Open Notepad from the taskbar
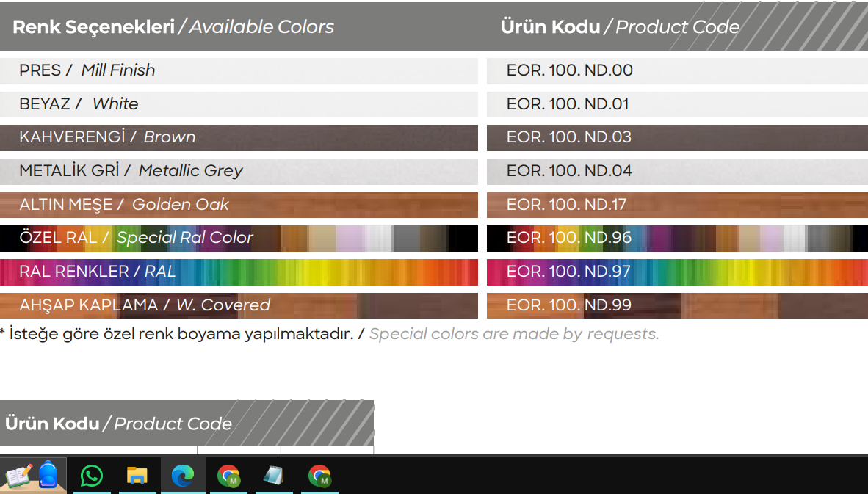Image resolution: width=868 pixels, height=494 pixels. tap(274, 476)
